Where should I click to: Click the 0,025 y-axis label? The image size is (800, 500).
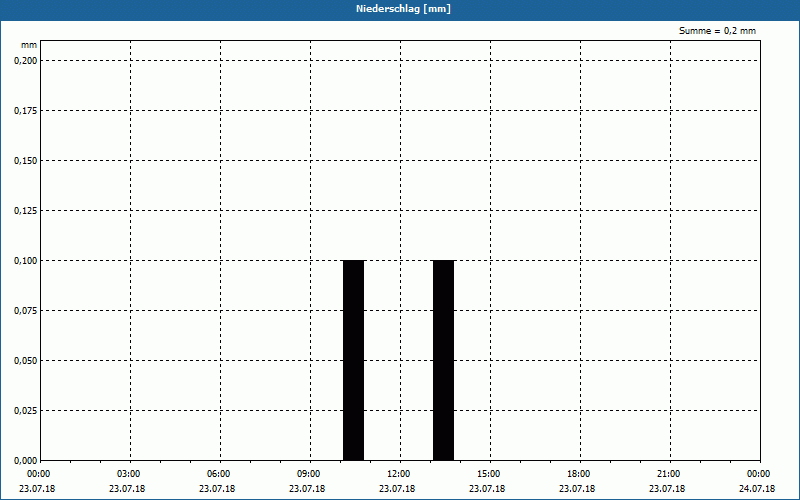(x=26, y=411)
